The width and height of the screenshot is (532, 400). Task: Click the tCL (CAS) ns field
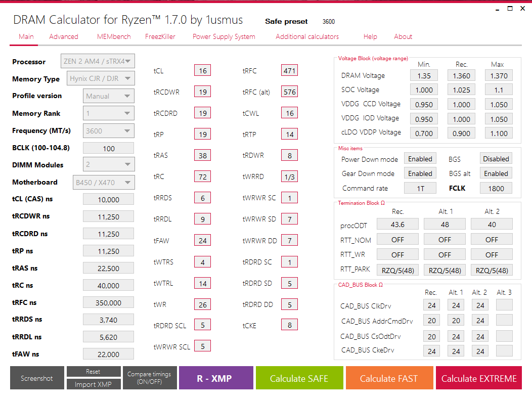coord(109,199)
